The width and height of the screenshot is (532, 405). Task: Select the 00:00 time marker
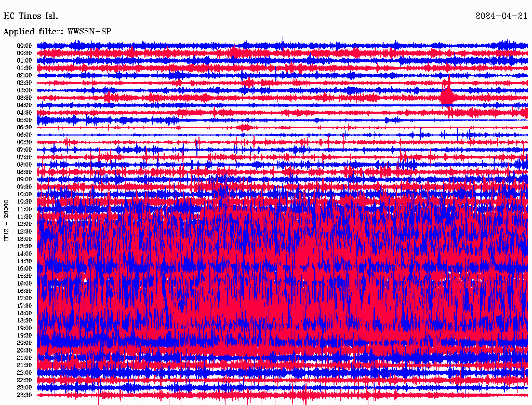pyautogui.click(x=24, y=46)
